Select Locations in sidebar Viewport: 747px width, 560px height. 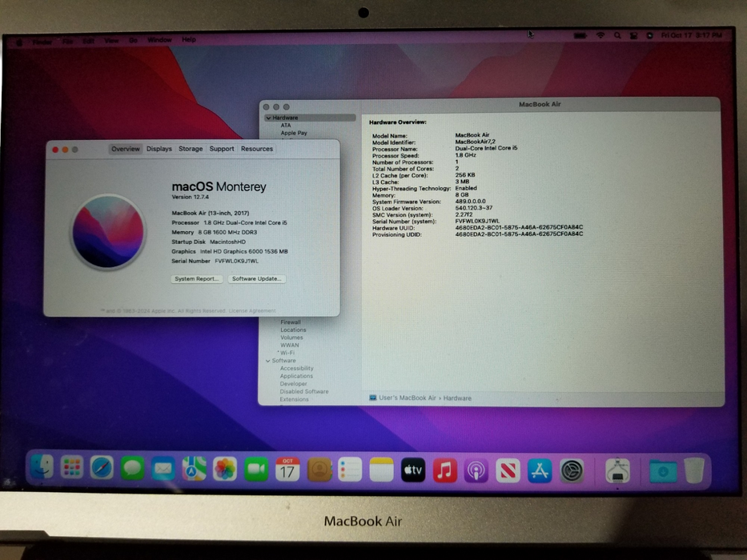294,330
